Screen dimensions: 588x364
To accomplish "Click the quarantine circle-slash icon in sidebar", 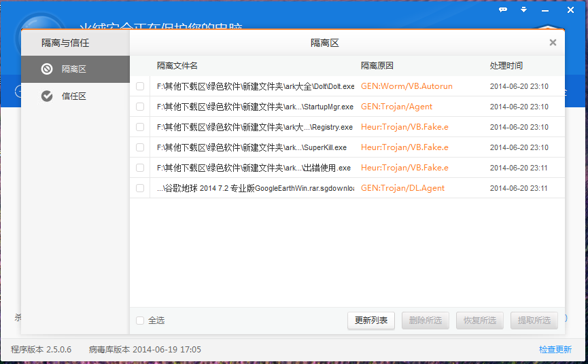I will click(47, 69).
